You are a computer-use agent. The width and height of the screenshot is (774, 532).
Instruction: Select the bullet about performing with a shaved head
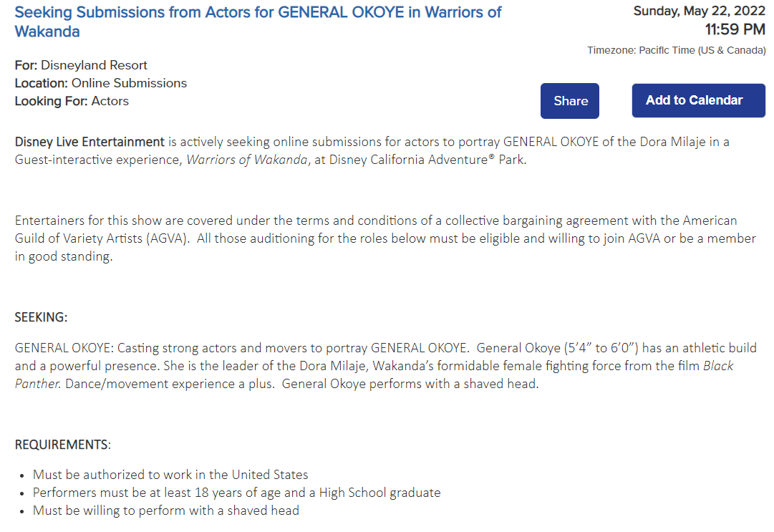point(166,511)
